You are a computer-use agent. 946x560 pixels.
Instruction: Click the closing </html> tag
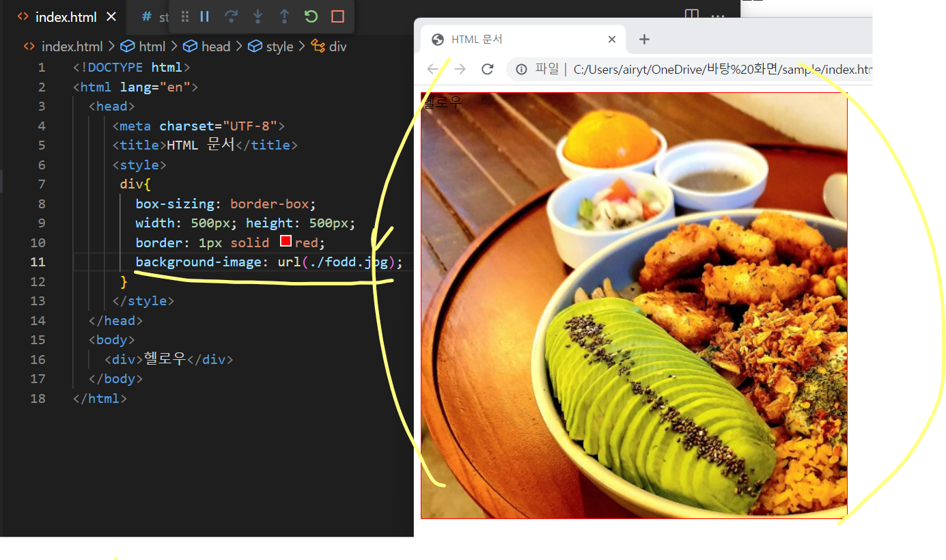pyautogui.click(x=100, y=398)
